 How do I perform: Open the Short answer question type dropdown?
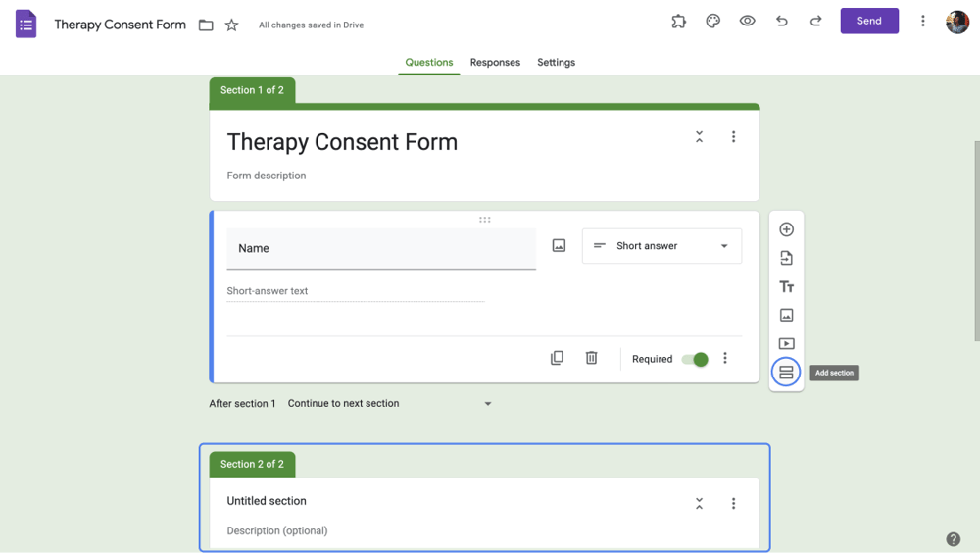(661, 246)
